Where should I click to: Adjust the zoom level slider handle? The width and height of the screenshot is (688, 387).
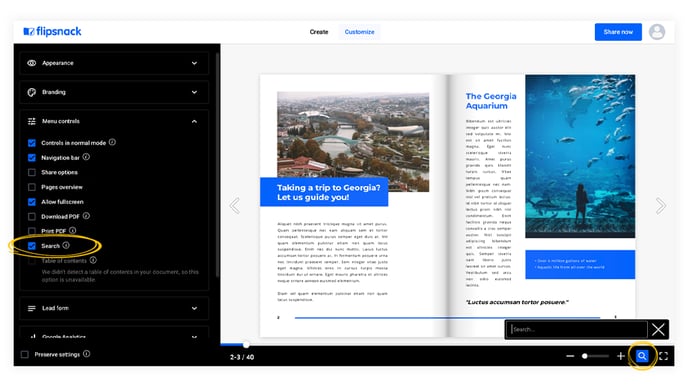[584, 356]
